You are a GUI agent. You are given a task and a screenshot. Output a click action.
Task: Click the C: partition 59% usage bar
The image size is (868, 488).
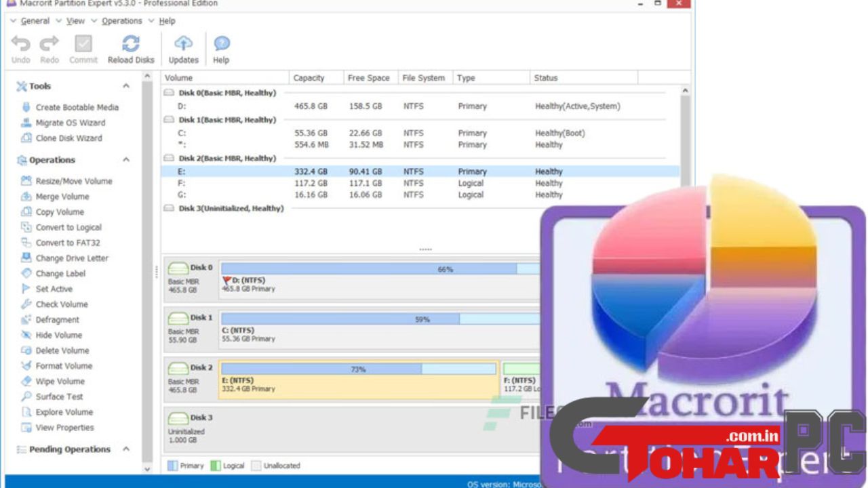coord(380,319)
